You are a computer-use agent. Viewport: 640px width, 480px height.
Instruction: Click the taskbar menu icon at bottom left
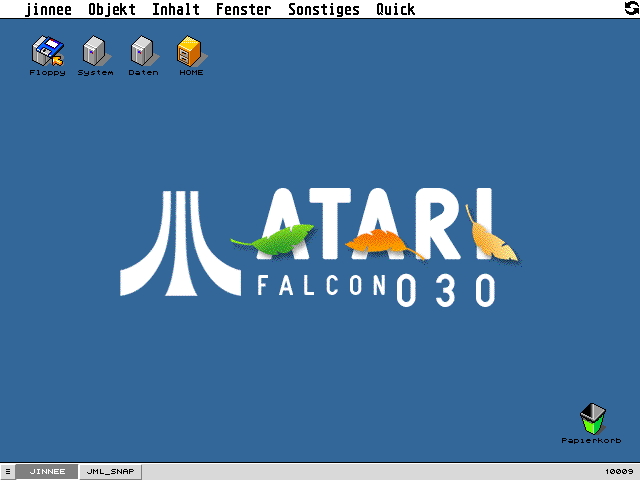[8, 471]
